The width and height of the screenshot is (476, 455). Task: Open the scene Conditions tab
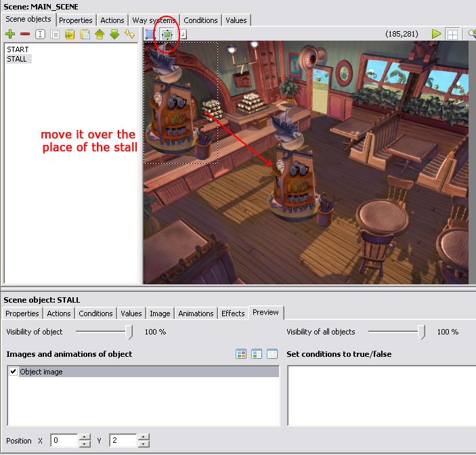tap(200, 20)
